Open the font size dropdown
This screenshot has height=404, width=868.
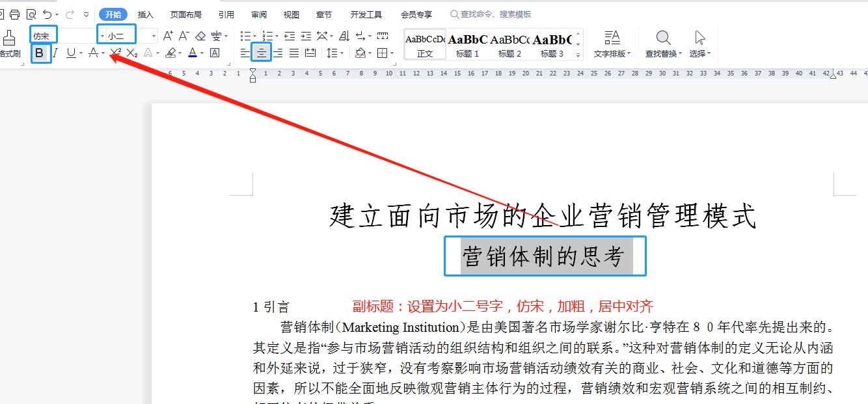(x=154, y=36)
